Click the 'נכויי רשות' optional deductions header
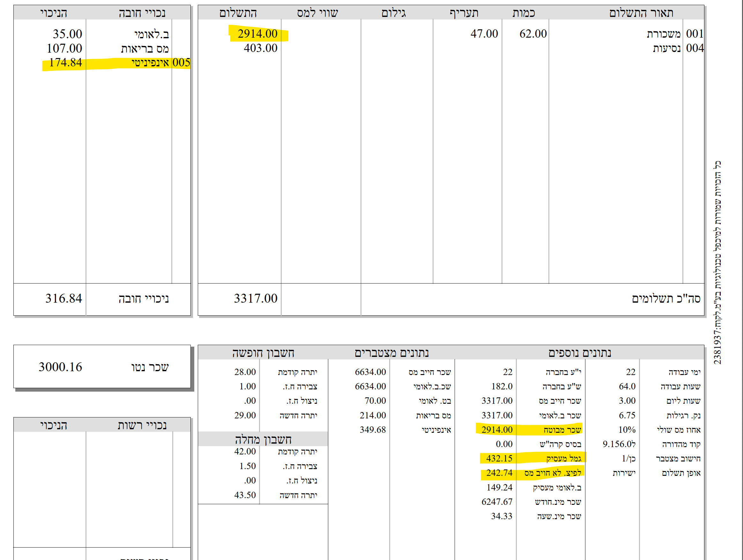The height and width of the screenshot is (560, 743). point(142,425)
